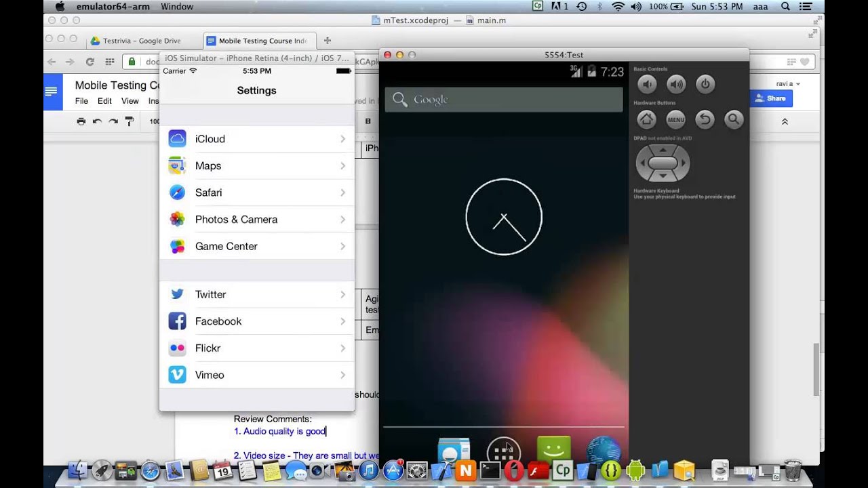868x488 pixels.
Task: Open the Window menu
Action: (177, 7)
